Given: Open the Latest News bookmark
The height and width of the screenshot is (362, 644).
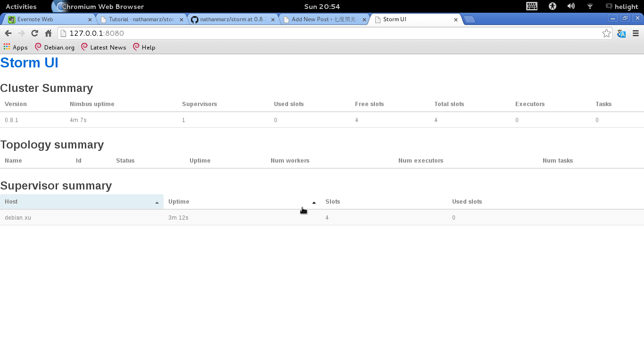Looking at the screenshot, I should 103,47.
